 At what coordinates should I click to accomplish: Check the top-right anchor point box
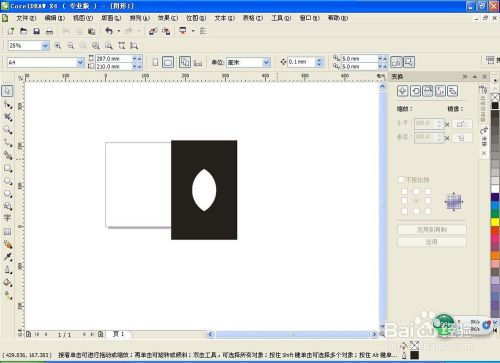click(428, 191)
